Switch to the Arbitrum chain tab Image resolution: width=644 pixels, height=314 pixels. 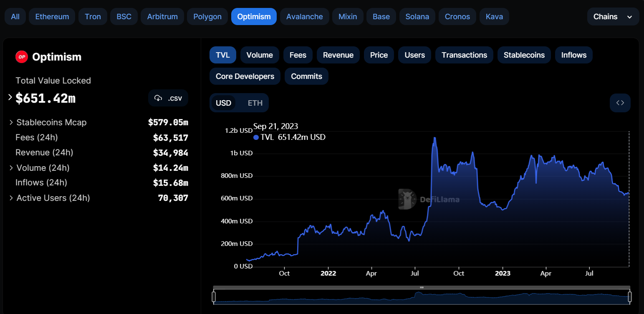pyautogui.click(x=162, y=17)
